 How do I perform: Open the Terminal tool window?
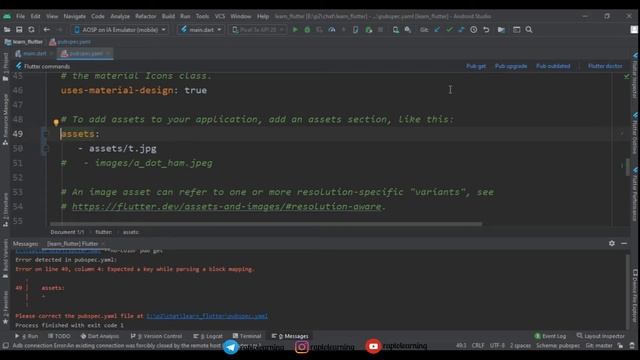tap(247, 336)
